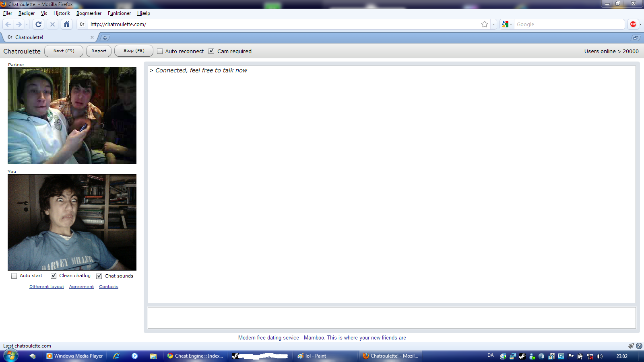
Task: Open the Filer menu
Action: 8,13
